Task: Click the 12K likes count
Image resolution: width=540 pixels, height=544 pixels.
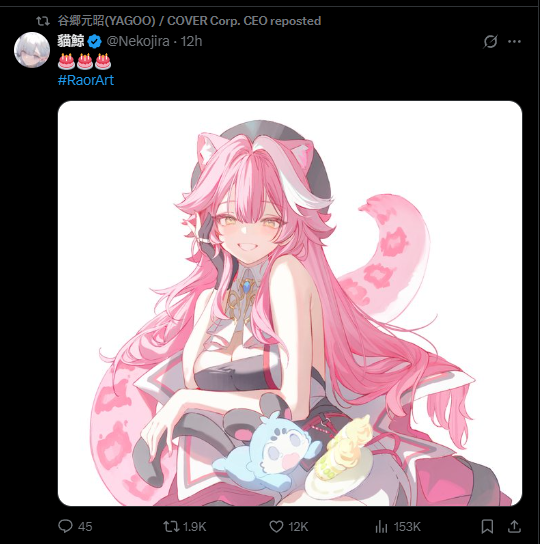Action: (298, 527)
